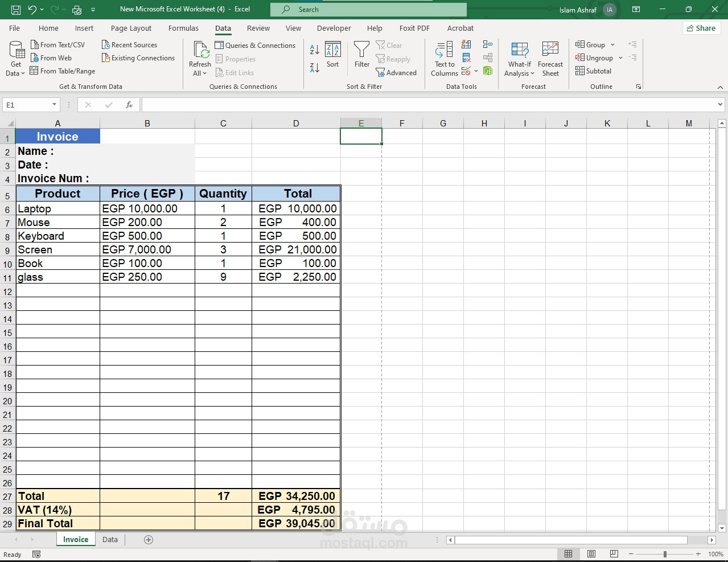Customize Quick Access Toolbar dropdown
Viewport: 728px width, 562px height.
93,10
